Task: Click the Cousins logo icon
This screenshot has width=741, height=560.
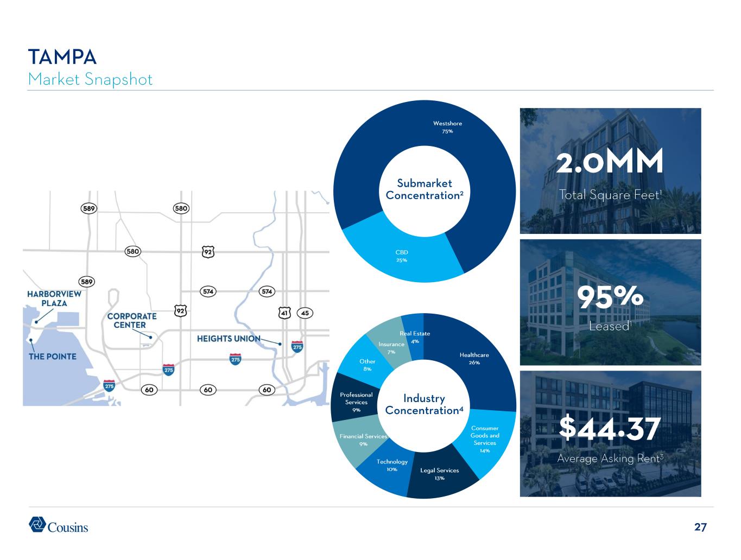Action: (37, 524)
